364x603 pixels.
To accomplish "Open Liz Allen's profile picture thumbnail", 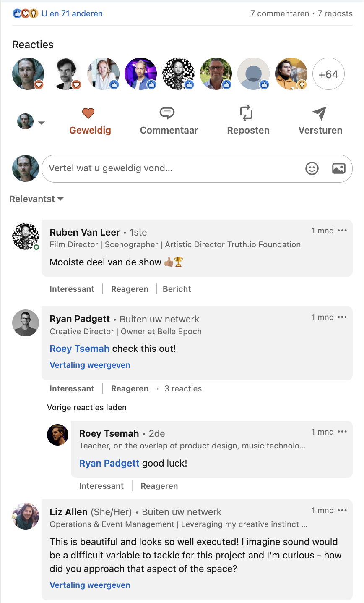I will click(x=26, y=516).
